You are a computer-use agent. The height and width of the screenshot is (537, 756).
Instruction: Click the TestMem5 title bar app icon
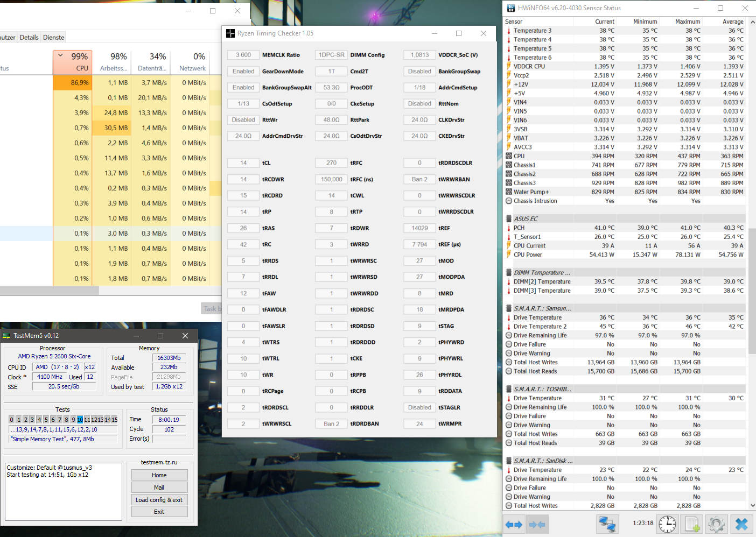6,336
